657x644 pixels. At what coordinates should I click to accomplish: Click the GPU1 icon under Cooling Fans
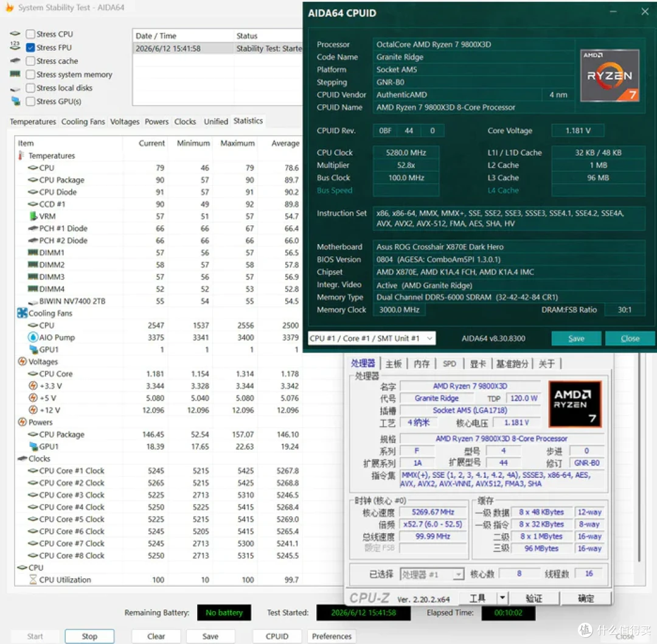coord(33,349)
